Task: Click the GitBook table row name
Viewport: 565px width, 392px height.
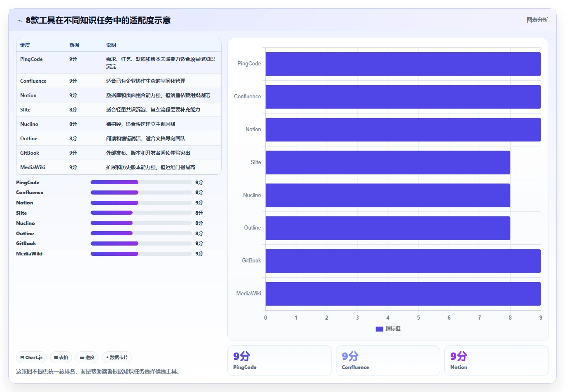Action: [x=30, y=153]
